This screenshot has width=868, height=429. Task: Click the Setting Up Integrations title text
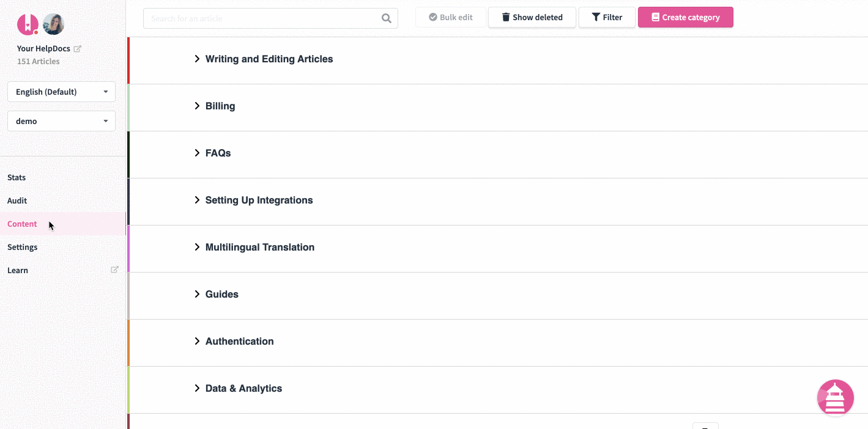pos(259,200)
